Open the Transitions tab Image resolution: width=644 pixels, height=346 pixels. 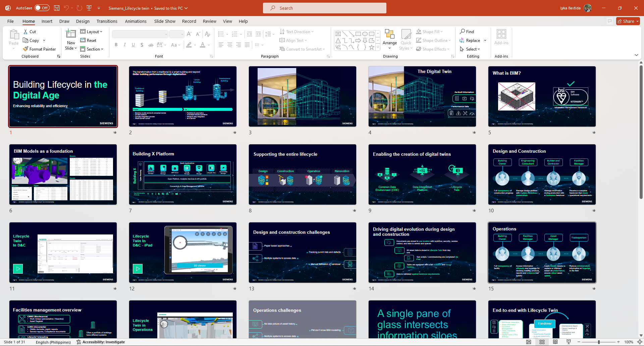click(x=107, y=21)
